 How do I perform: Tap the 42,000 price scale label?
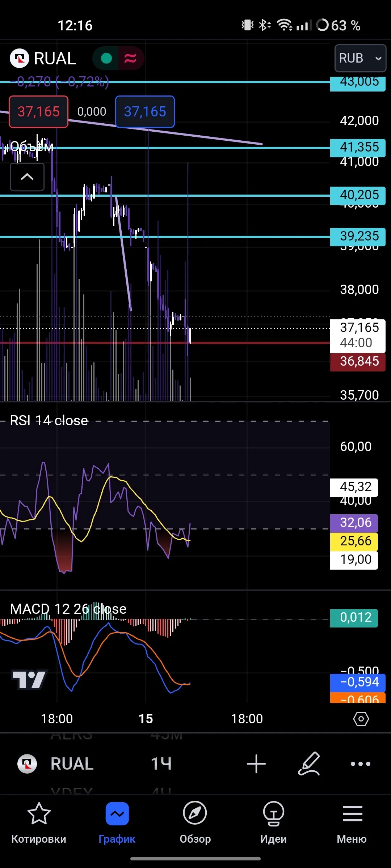(359, 120)
